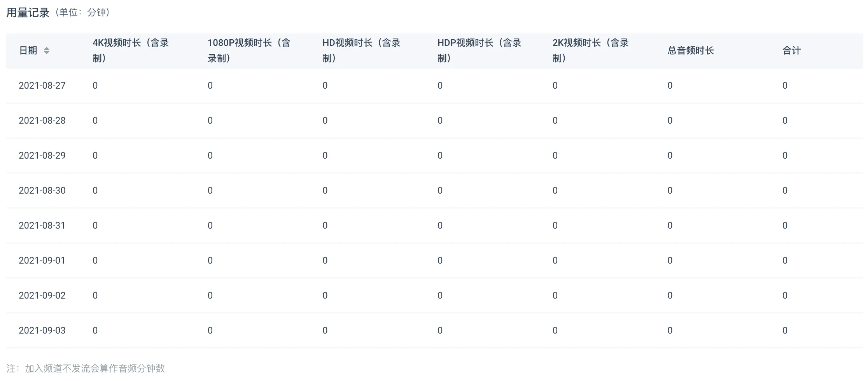
Task: Click 2K value in 2021-08-31 row
Action: click(555, 225)
